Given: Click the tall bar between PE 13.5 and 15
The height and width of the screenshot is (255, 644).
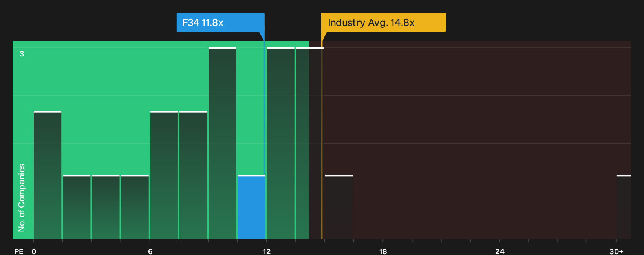Looking at the screenshot, I should click(x=309, y=143).
